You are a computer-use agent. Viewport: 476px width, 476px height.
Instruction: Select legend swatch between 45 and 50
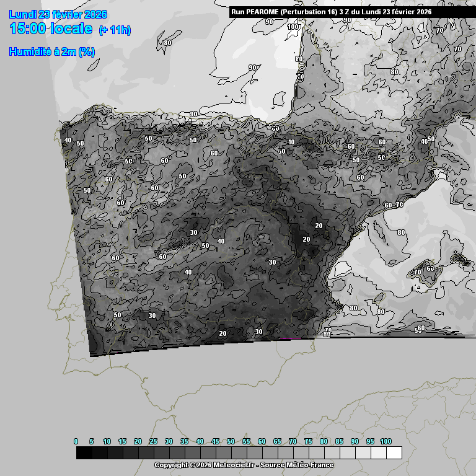(x=223, y=453)
